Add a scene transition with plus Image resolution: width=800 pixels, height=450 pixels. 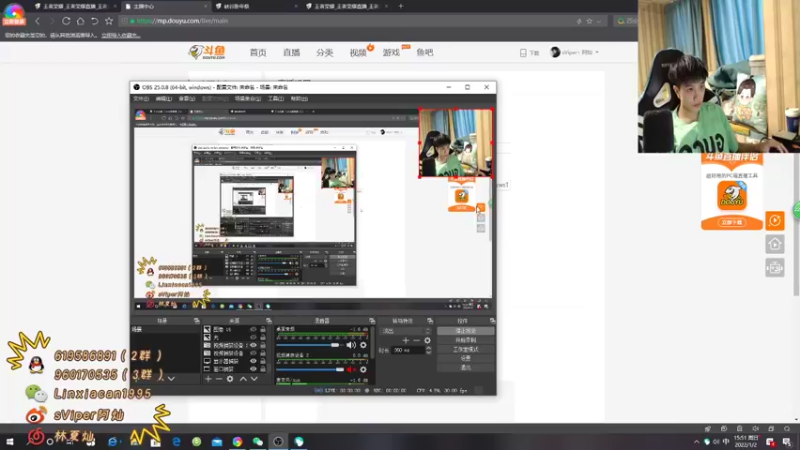406,340
